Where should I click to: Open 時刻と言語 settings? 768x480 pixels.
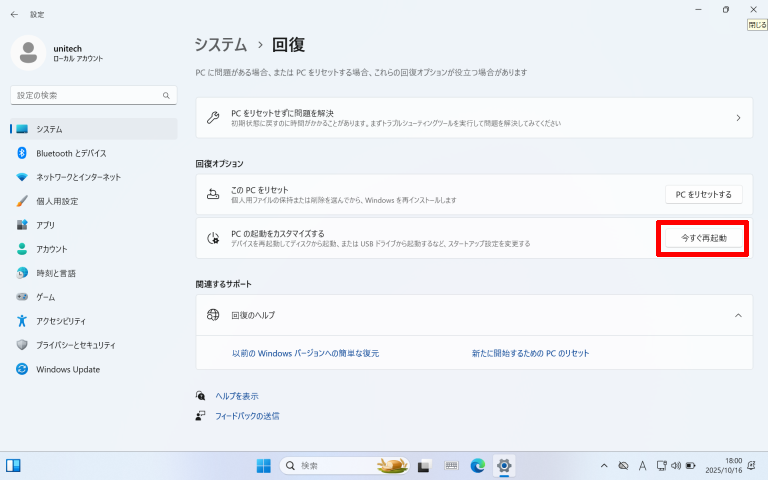[x=56, y=273]
